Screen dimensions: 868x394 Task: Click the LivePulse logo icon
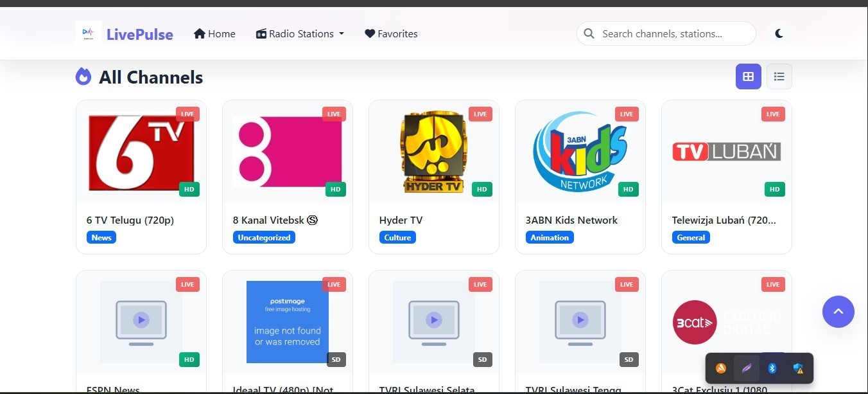(x=89, y=33)
